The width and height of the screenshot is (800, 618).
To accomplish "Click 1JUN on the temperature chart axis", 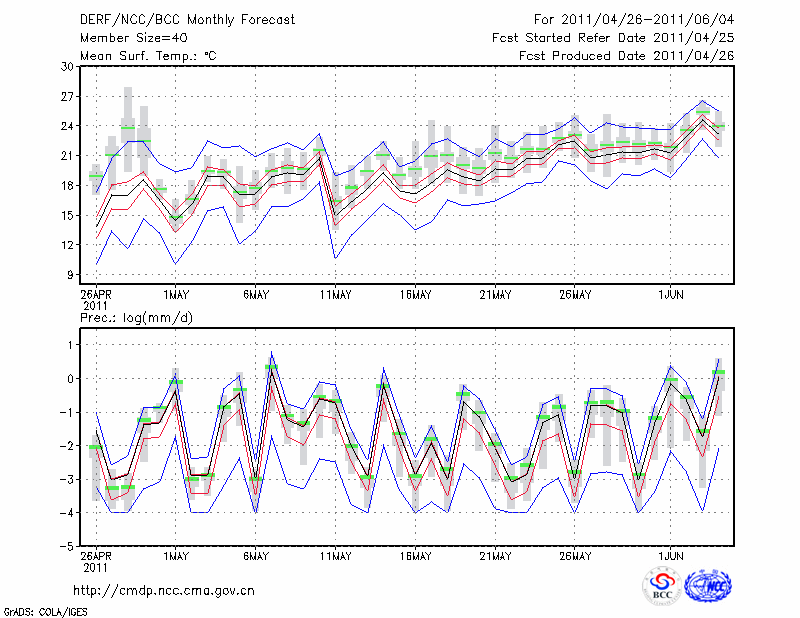I will pos(671,293).
